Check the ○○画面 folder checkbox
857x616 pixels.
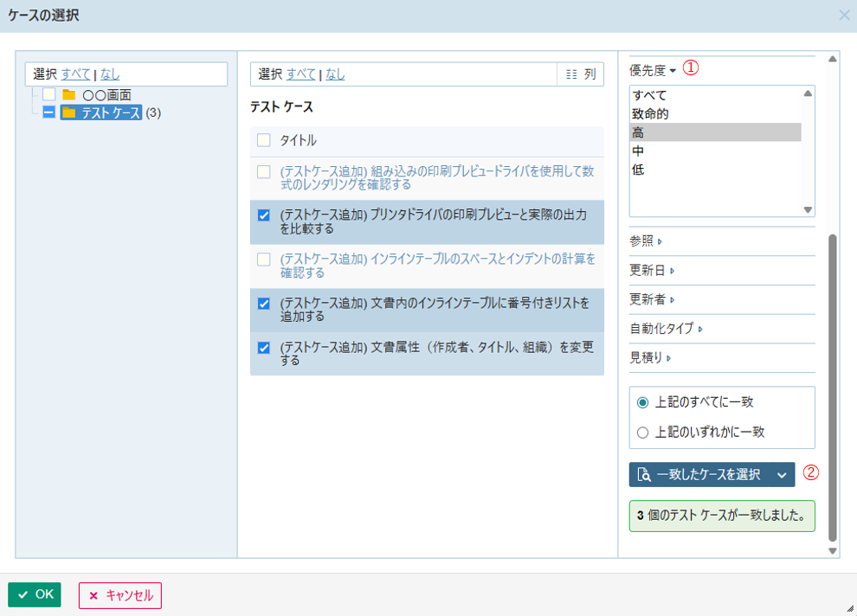(x=49, y=94)
